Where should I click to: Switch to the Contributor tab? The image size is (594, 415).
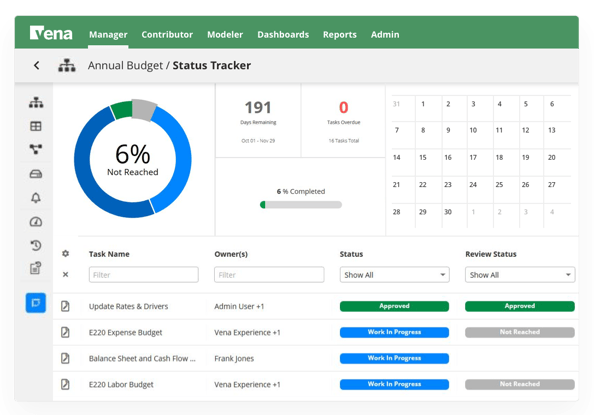(x=167, y=34)
